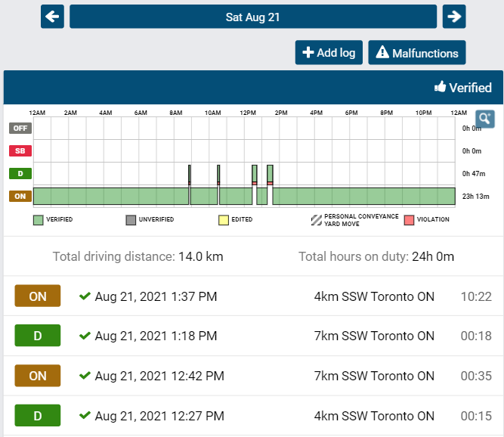The image size is (504, 437).
Task: Click Total driving distance 14.0 km
Action: (138, 256)
